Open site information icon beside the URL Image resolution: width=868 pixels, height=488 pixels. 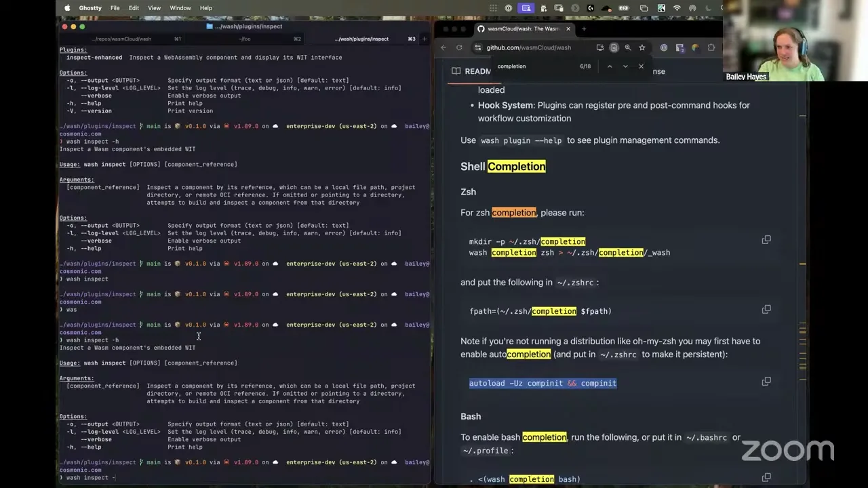(x=478, y=47)
